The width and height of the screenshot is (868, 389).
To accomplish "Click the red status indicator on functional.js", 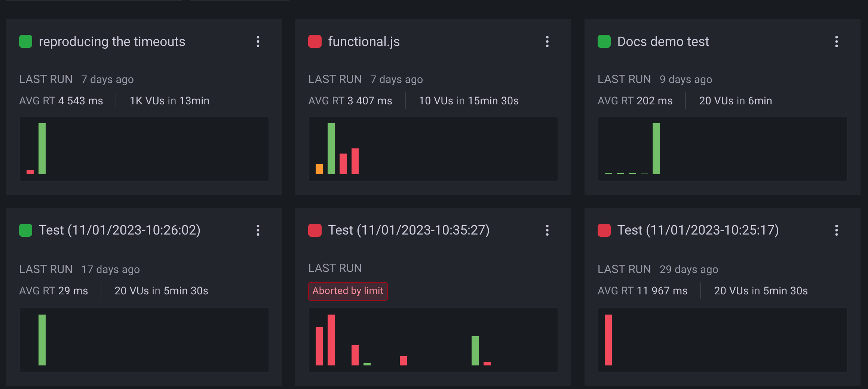I will pyautogui.click(x=315, y=42).
